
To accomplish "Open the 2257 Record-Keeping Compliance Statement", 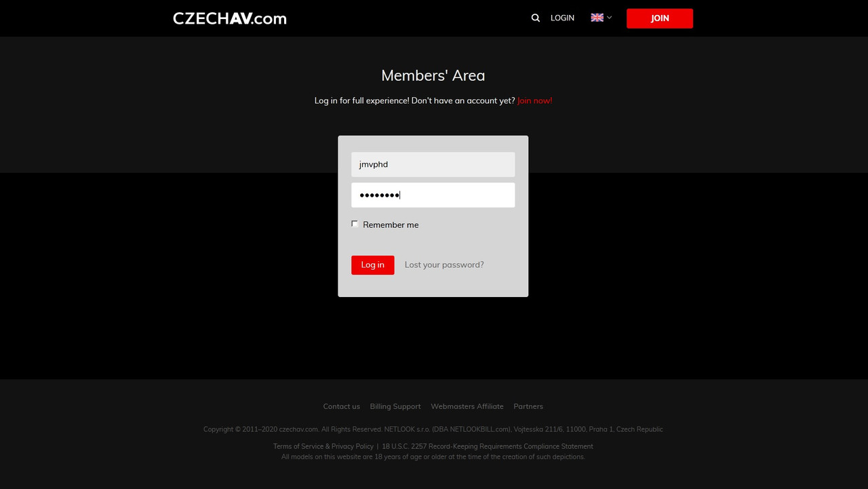I will (x=488, y=446).
